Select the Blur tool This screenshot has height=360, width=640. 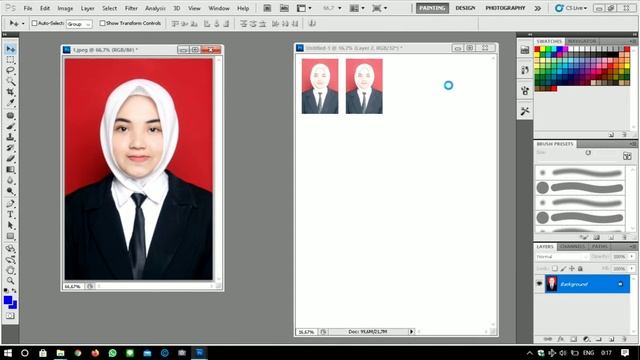[x=10, y=180]
